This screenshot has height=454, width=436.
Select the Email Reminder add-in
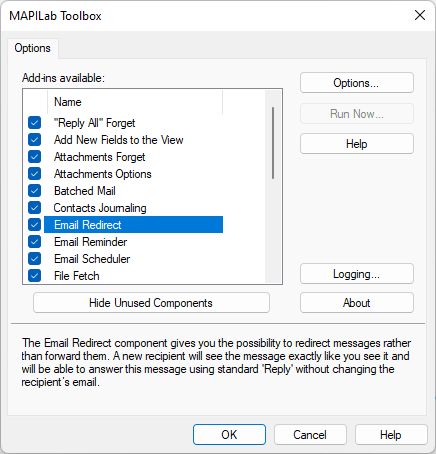click(x=90, y=242)
